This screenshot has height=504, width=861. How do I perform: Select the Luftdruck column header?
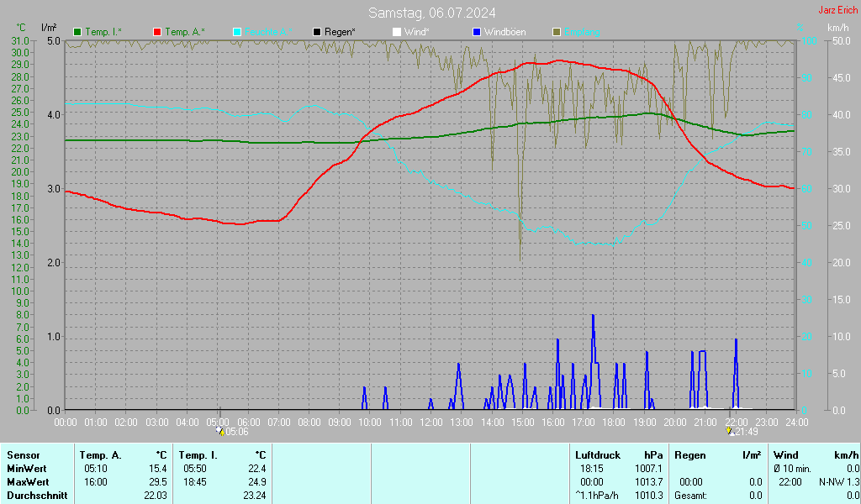[x=597, y=454]
